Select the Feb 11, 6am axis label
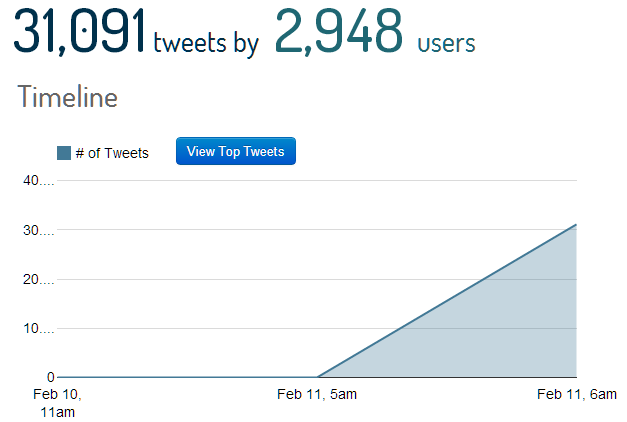Viewport: 627px width, 422px height. pos(577,394)
